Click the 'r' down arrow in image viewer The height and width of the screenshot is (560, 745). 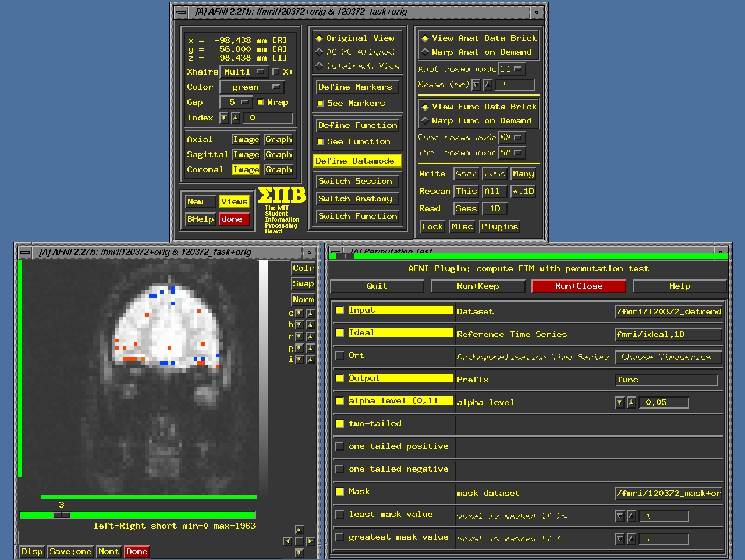coord(299,336)
